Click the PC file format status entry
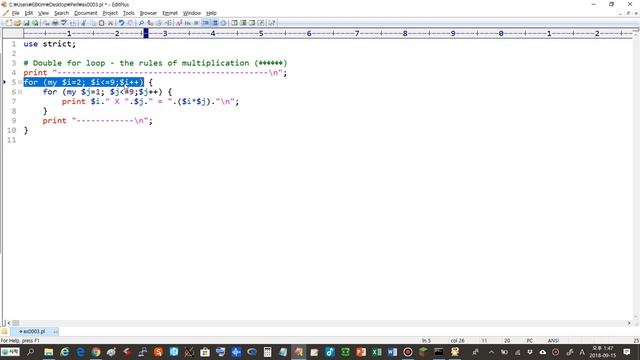This screenshot has width=640, height=360. point(529,340)
